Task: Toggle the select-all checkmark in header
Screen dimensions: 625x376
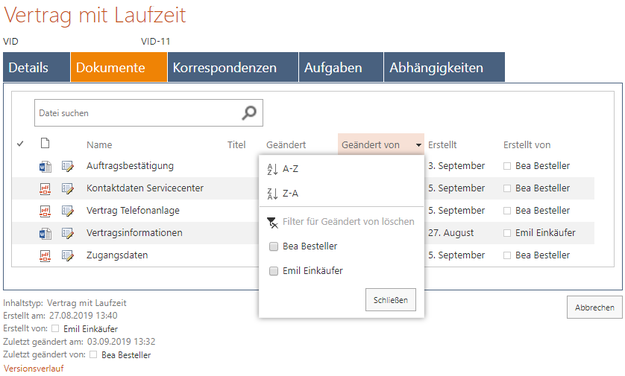Action: (20, 144)
